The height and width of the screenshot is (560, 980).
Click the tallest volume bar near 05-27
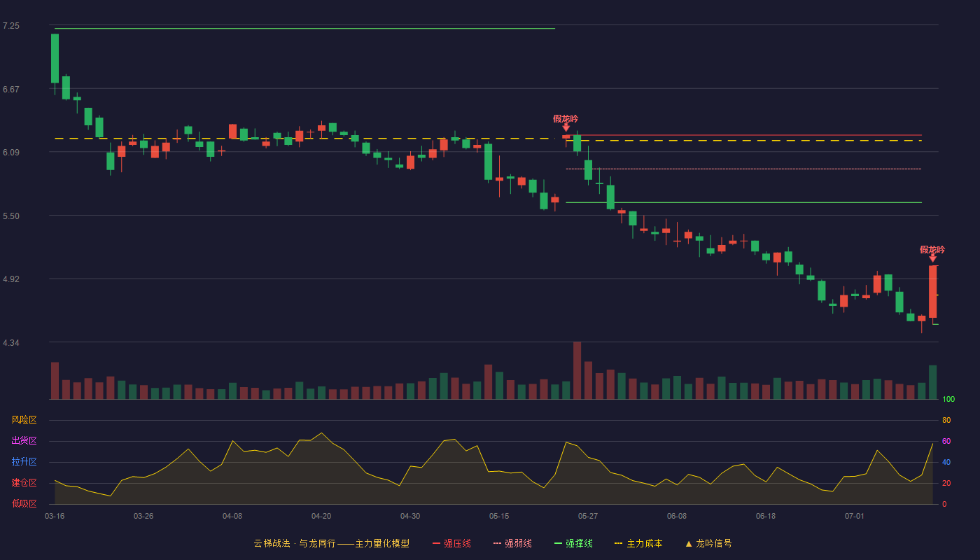coord(577,370)
